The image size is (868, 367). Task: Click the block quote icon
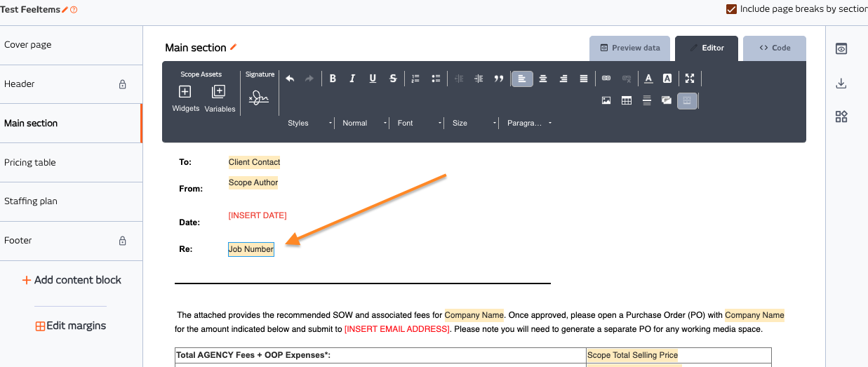pos(499,79)
